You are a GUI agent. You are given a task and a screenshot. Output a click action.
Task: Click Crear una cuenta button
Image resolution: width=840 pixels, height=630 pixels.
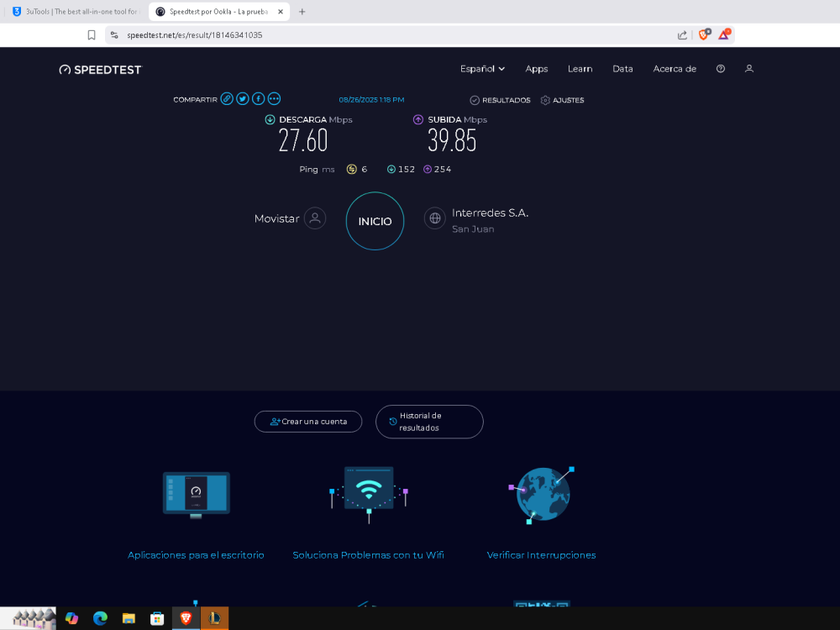(308, 422)
